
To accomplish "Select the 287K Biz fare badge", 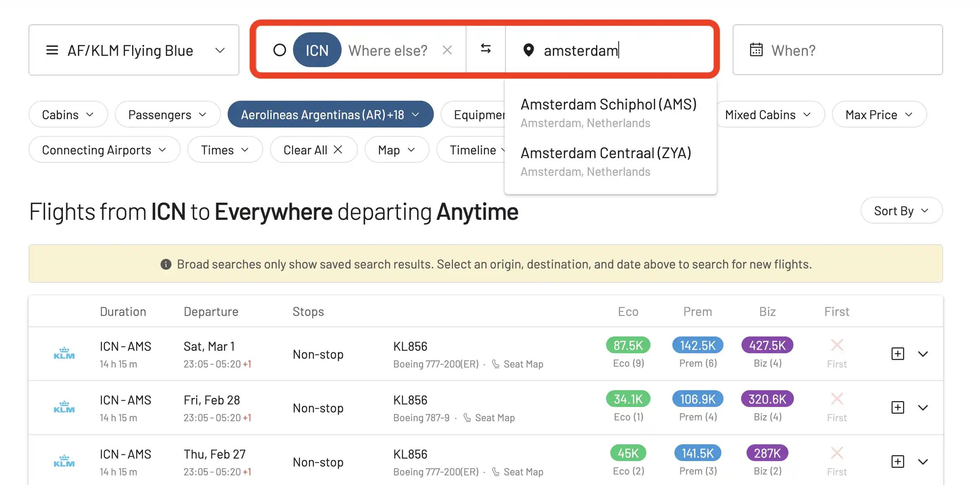I will coord(767,453).
